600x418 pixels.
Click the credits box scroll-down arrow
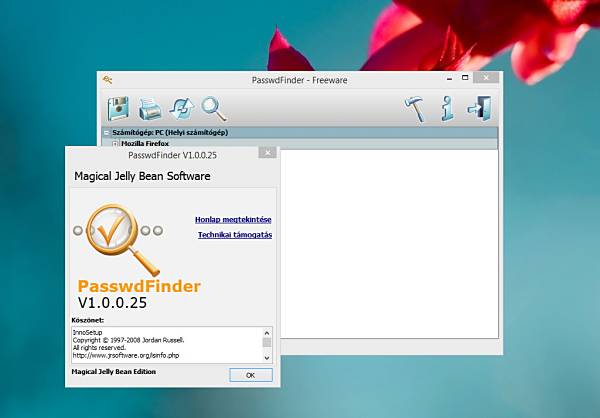click(267, 358)
